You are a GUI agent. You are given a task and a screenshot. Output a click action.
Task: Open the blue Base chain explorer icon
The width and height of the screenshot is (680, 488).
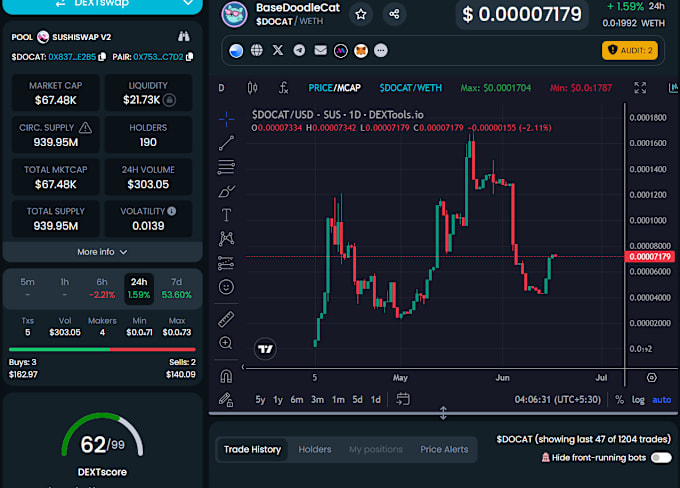(x=236, y=51)
